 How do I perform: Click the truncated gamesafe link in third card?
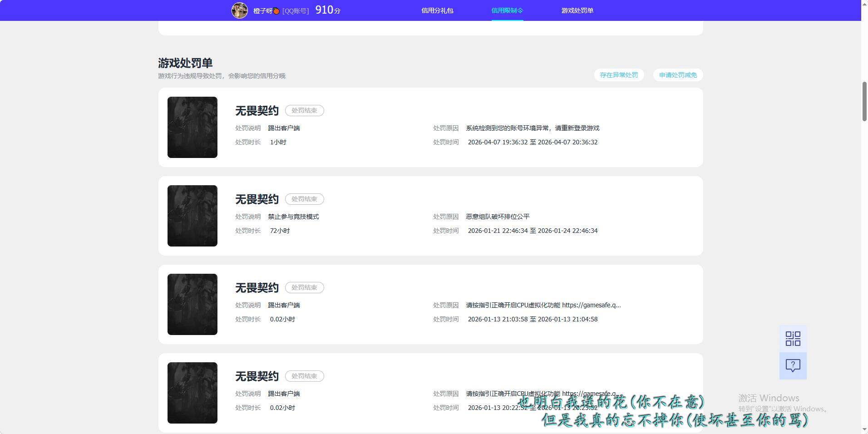pyautogui.click(x=591, y=305)
